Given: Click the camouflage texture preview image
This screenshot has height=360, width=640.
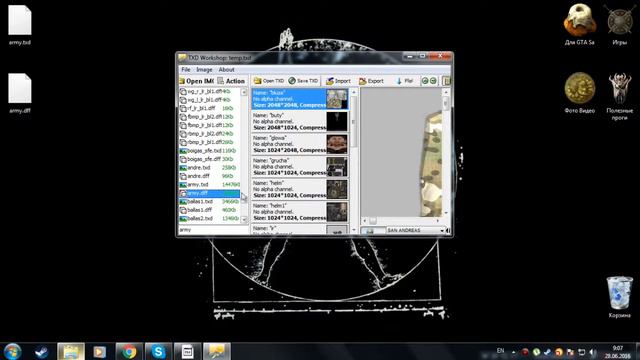Looking at the screenshot, I should (431, 163).
